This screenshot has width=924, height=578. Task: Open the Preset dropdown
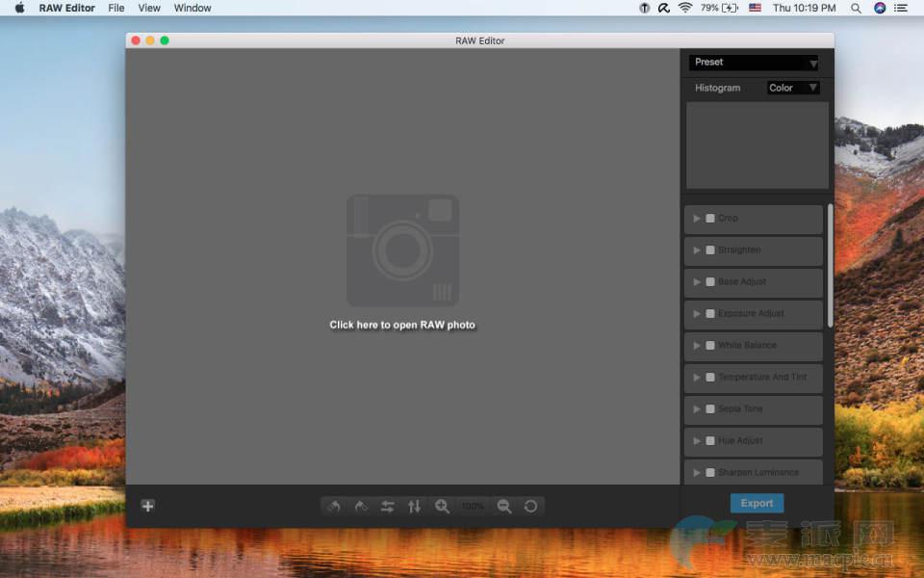tap(754, 63)
